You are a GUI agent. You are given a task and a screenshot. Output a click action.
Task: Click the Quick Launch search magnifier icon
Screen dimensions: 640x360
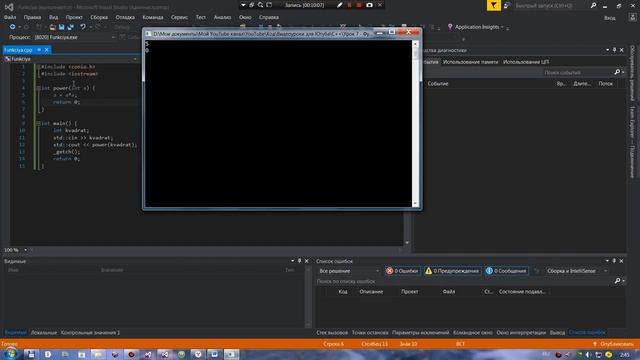593,5
